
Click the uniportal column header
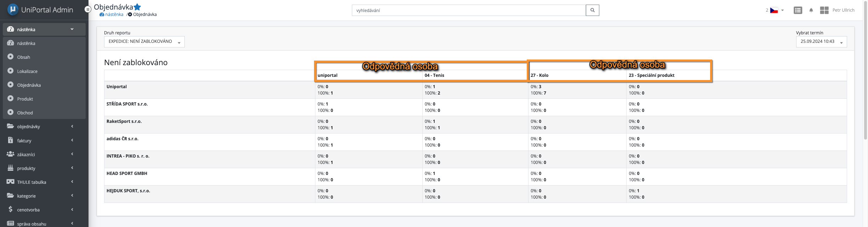327,75
